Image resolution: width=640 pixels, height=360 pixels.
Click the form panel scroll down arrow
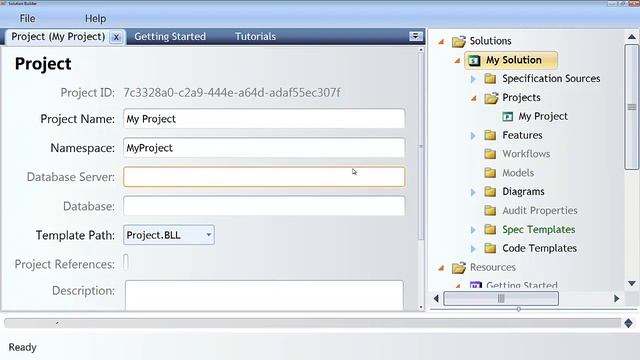pos(421,307)
